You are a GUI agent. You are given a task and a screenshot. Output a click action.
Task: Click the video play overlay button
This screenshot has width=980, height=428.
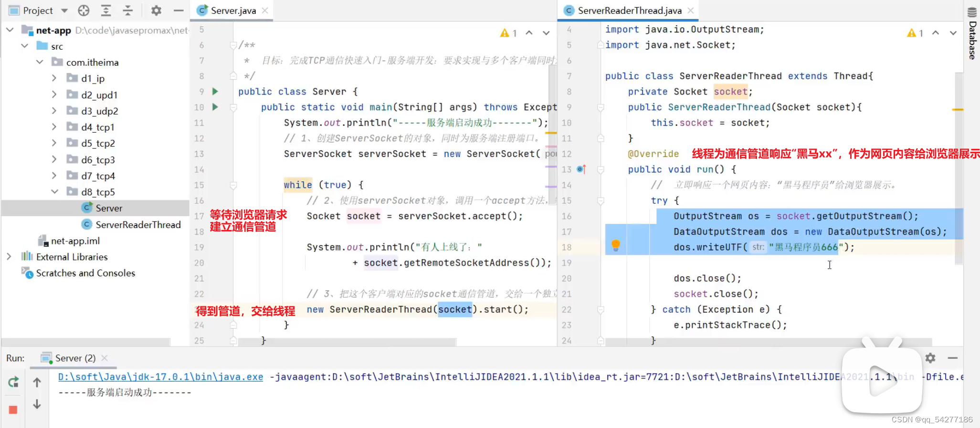(x=882, y=380)
